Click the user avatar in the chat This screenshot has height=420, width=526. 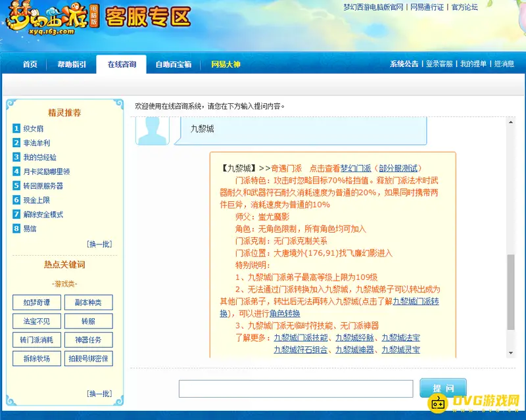click(x=153, y=131)
